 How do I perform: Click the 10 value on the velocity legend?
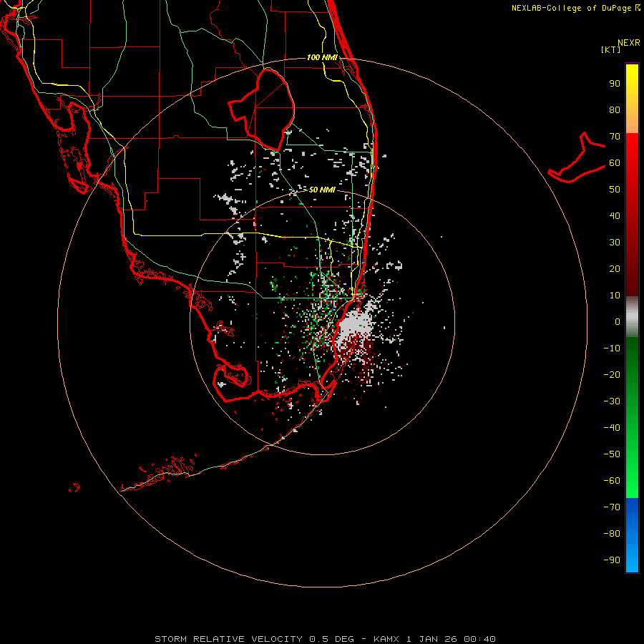[615, 296]
